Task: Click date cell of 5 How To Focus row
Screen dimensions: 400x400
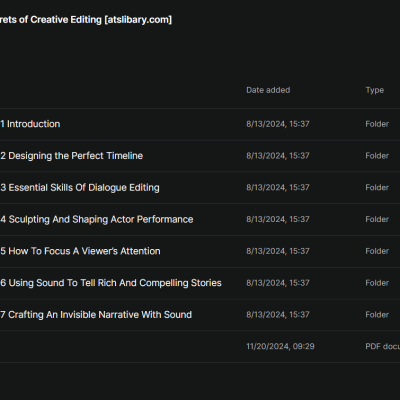Action: pos(278,251)
